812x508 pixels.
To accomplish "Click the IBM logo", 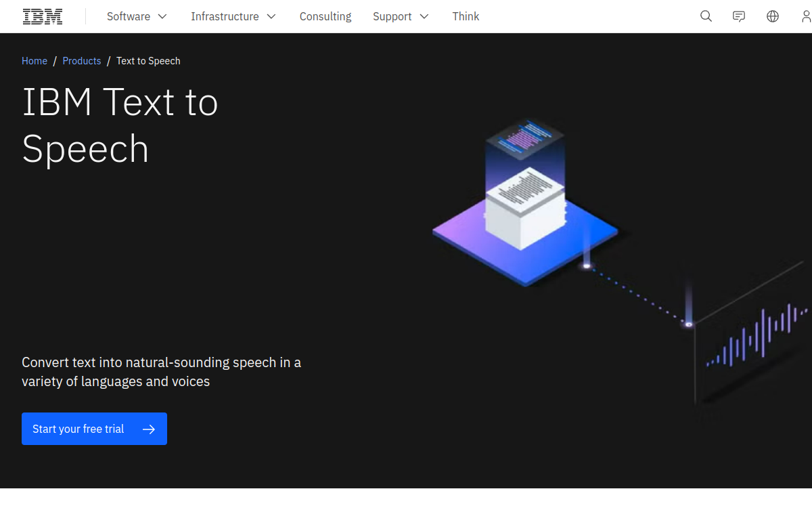I will (43, 16).
